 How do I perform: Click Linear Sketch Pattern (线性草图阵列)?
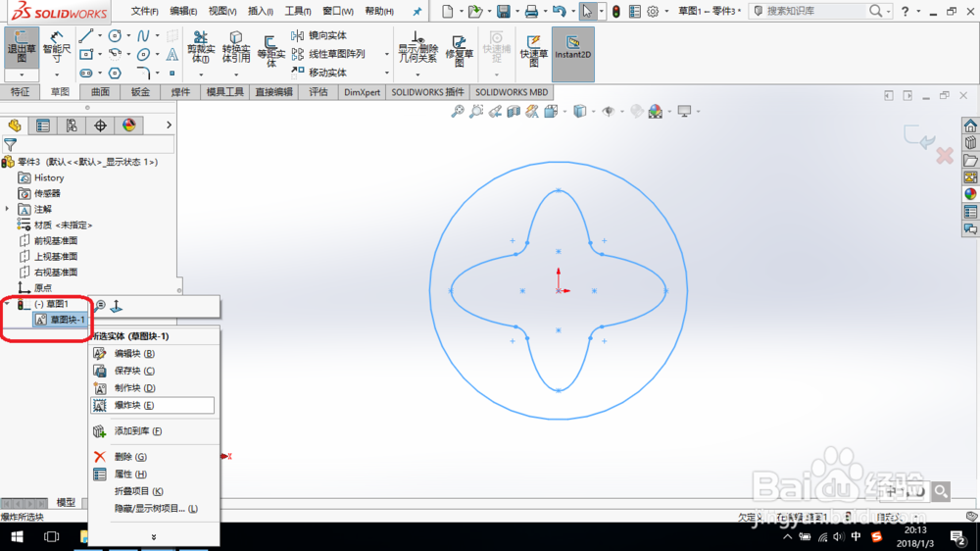pos(328,54)
